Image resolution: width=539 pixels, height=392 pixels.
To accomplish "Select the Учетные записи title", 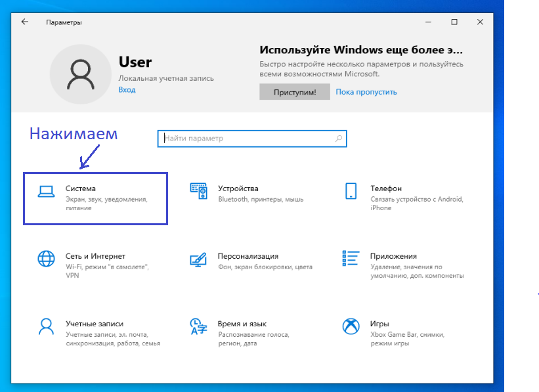I will 94,324.
